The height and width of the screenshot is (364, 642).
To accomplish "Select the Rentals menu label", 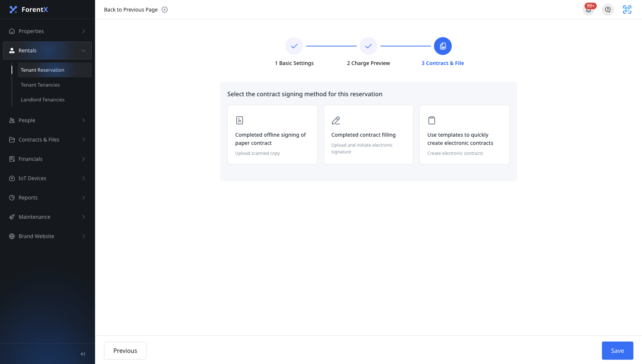I will [x=27, y=51].
